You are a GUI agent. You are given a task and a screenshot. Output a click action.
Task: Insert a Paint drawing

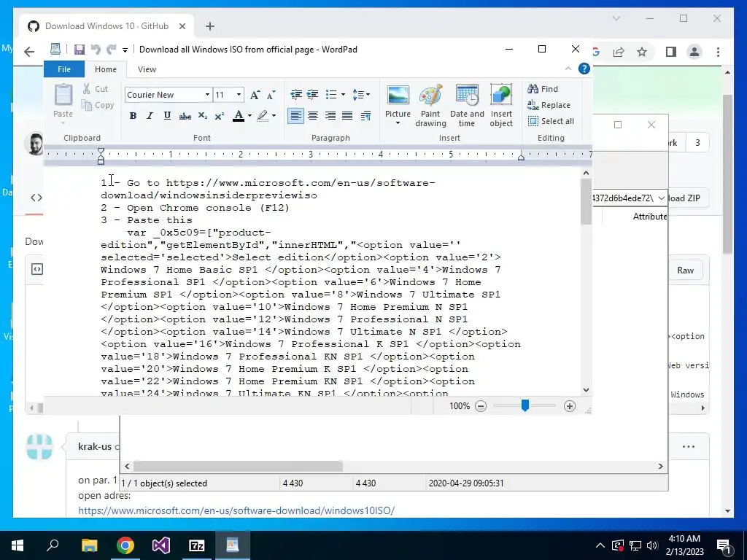430,105
